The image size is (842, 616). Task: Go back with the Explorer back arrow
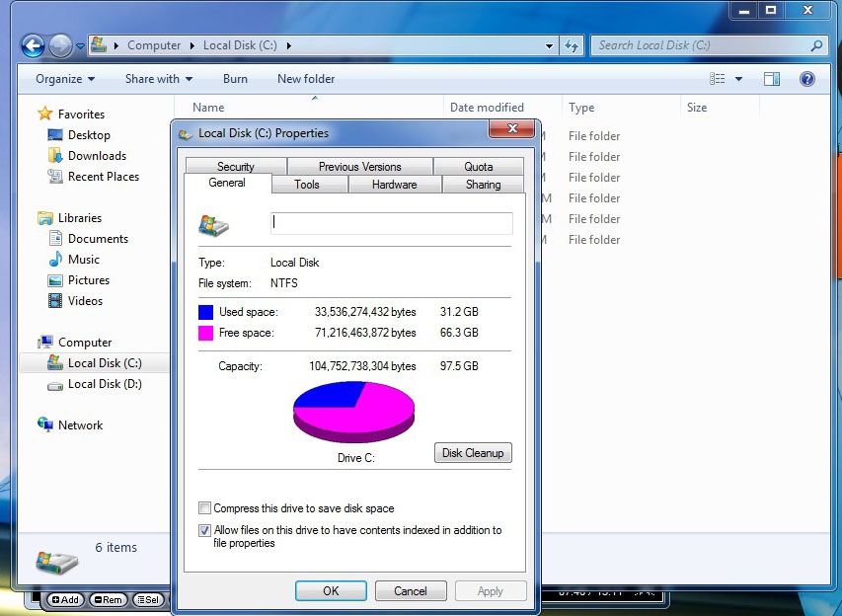[34, 45]
